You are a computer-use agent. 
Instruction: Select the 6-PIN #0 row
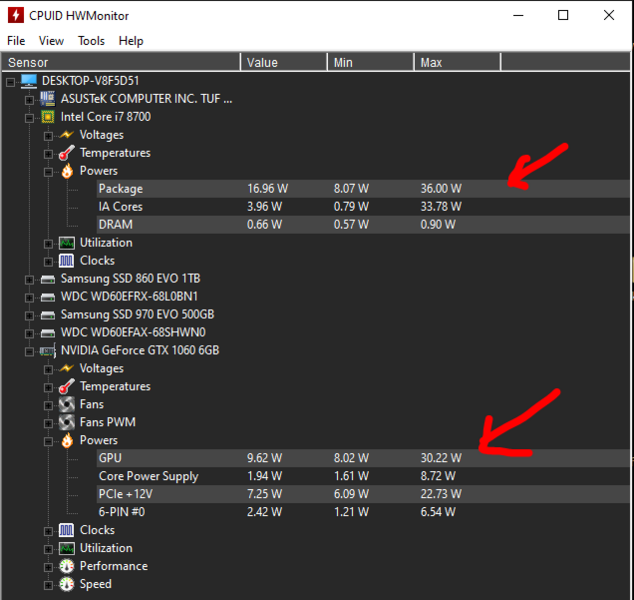point(363,512)
